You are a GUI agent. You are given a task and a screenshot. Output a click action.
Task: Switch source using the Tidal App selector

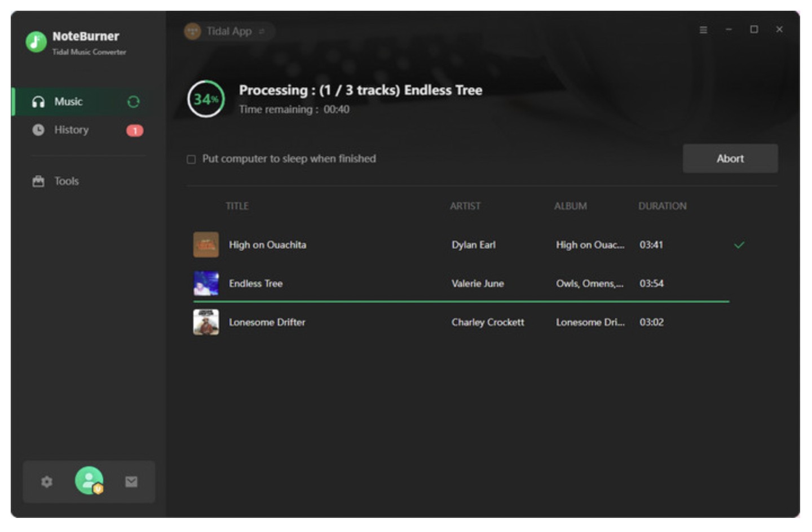point(229,32)
